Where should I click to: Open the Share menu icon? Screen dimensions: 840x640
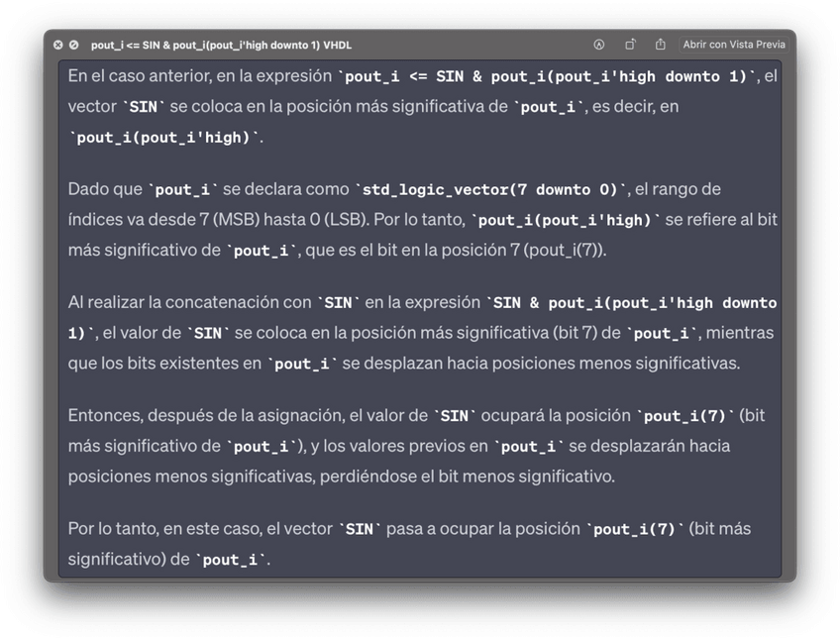(x=660, y=45)
